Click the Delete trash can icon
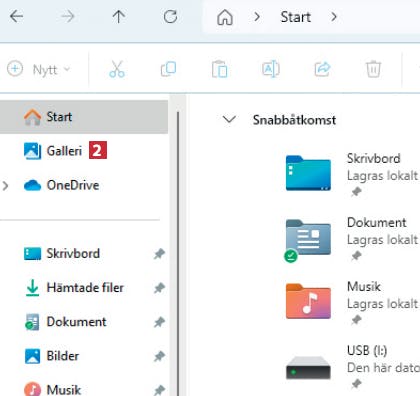This screenshot has height=396, width=420. [x=373, y=69]
